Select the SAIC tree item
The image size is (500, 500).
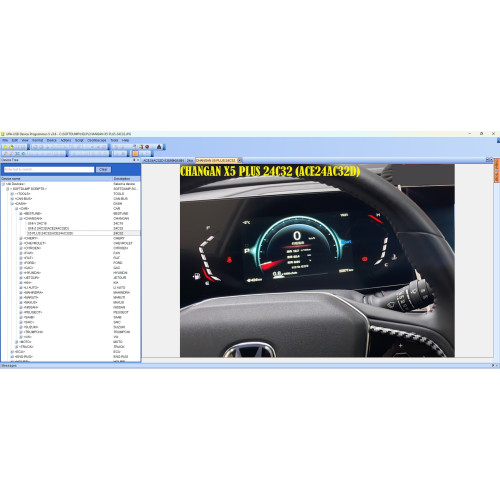coord(29,322)
